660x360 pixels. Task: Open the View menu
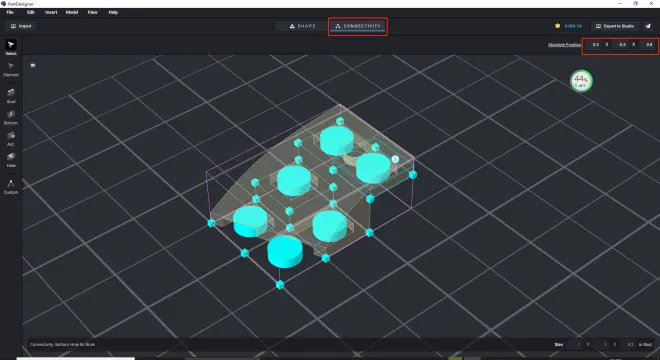coord(93,12)
